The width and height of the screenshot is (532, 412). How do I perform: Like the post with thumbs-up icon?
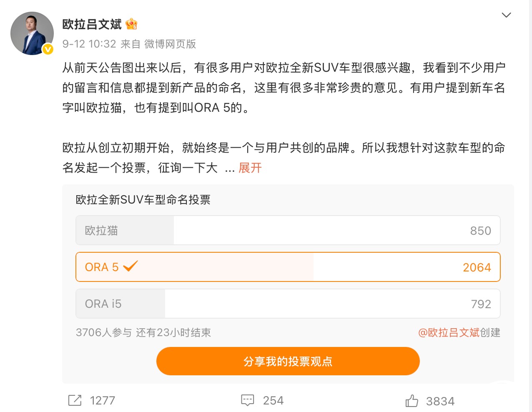(x=412, y=401)
